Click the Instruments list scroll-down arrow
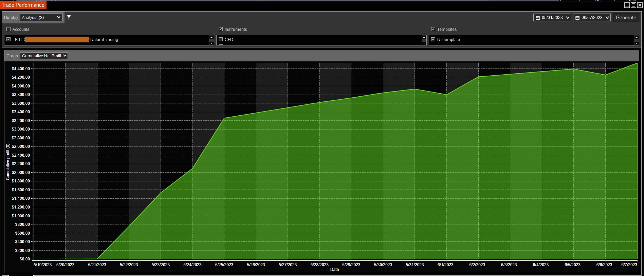The width and height of the screenshot is (644, 276). tap(424, 43)
